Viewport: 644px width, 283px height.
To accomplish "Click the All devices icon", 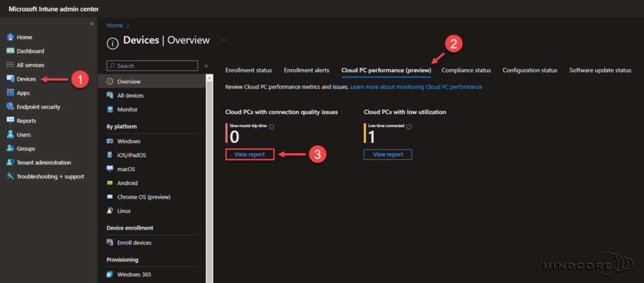I will (109, 96).
